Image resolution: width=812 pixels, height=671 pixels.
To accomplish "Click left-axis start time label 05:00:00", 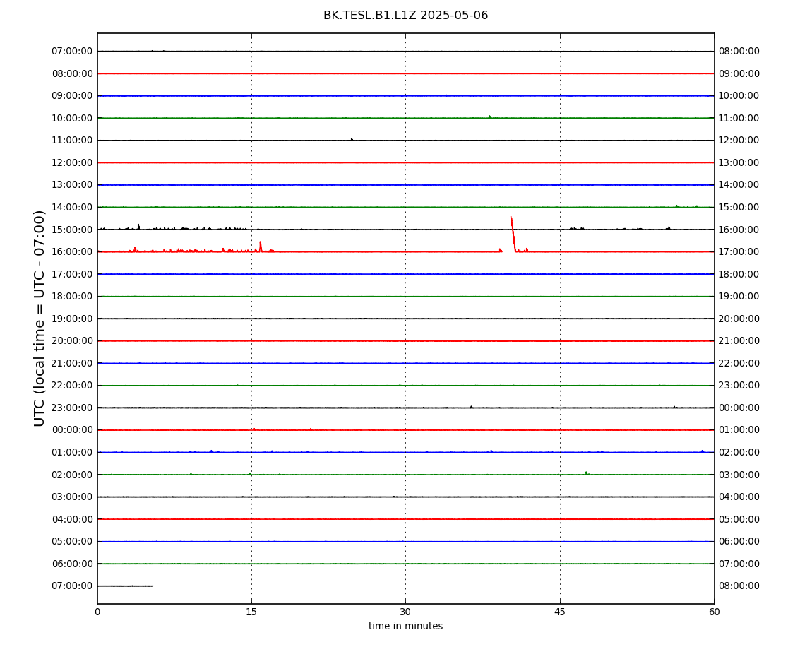I will 73,542.
